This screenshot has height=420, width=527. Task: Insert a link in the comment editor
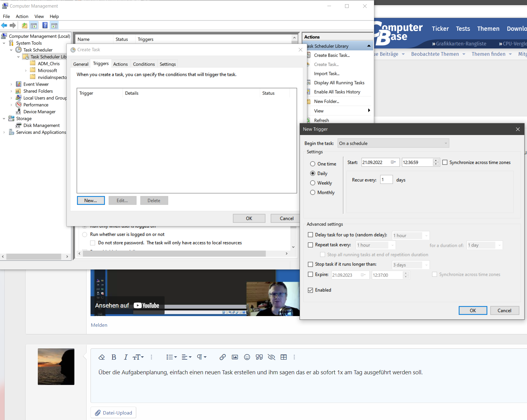(223, 357)
